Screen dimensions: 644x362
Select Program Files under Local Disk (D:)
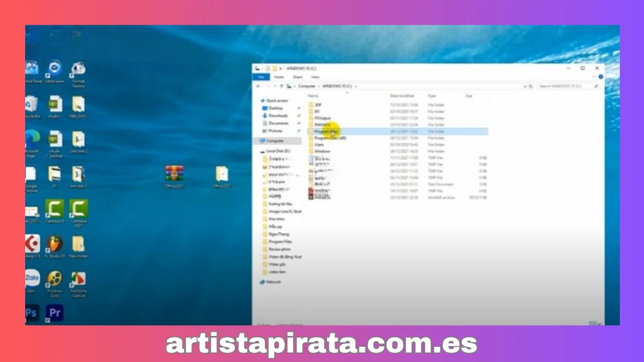pyautogui.click(x=277, y=242)
